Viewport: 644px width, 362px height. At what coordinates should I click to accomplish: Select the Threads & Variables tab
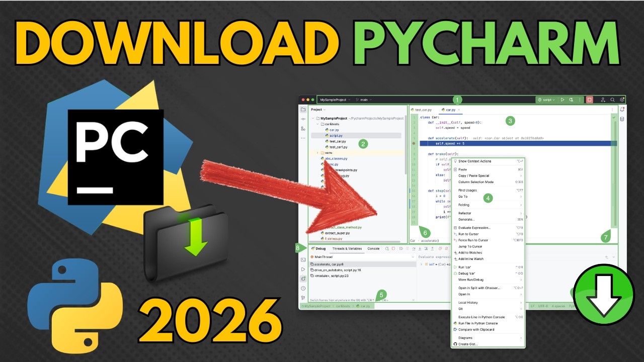pos(347,248)
